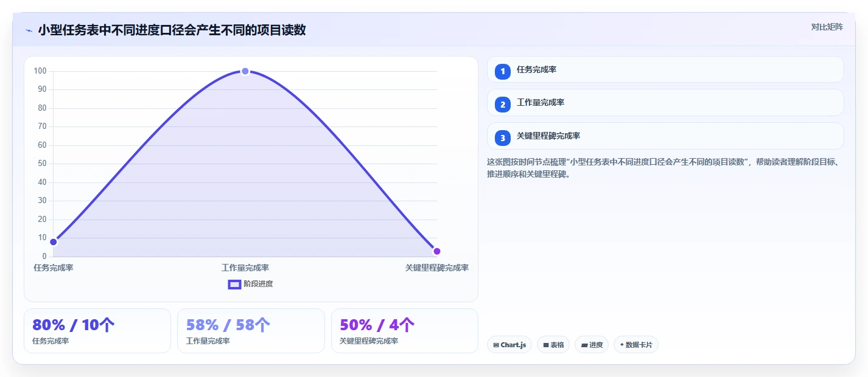Click numbered badge 1 for 任务完成率
868x377 pixels.
pyautogui.click(x=503, y=72)
